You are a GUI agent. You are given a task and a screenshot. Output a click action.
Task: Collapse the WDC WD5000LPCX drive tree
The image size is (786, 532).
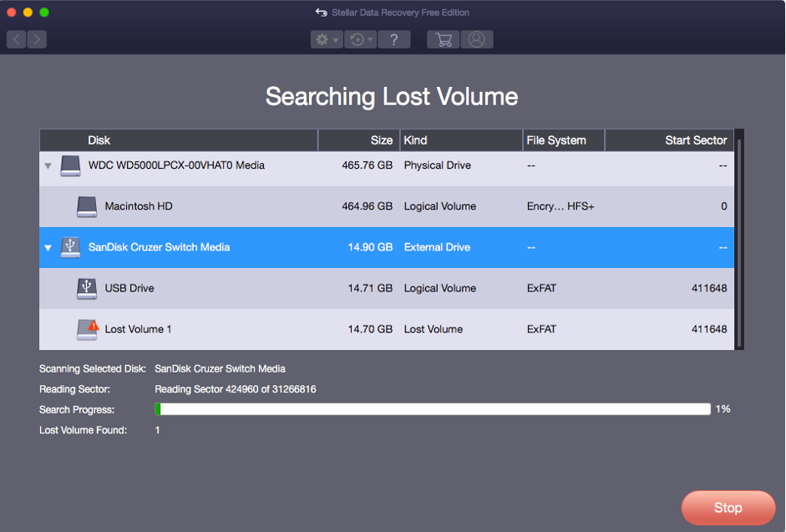coord(48,165)
